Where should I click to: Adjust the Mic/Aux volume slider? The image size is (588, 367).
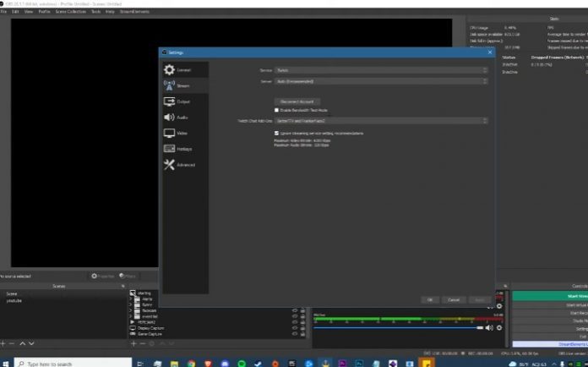point(399,328)
